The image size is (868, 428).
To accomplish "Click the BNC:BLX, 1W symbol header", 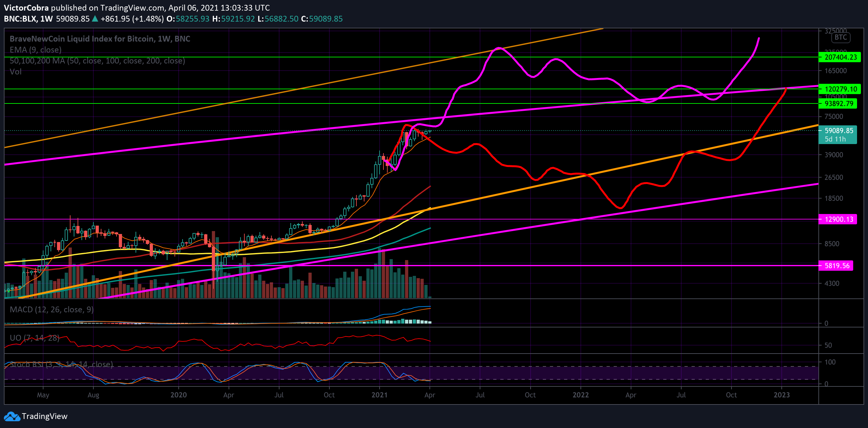I will (28, 19).
